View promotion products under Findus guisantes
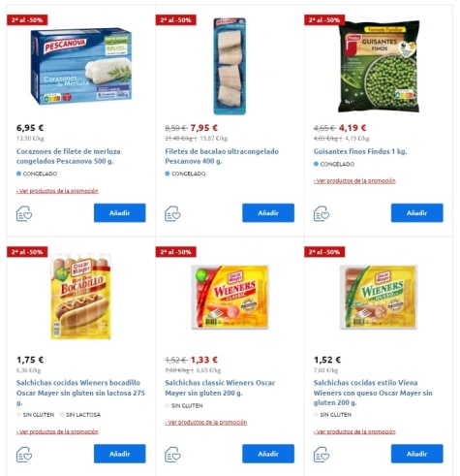This screenshot has width=460, height=476. [354, 181]
